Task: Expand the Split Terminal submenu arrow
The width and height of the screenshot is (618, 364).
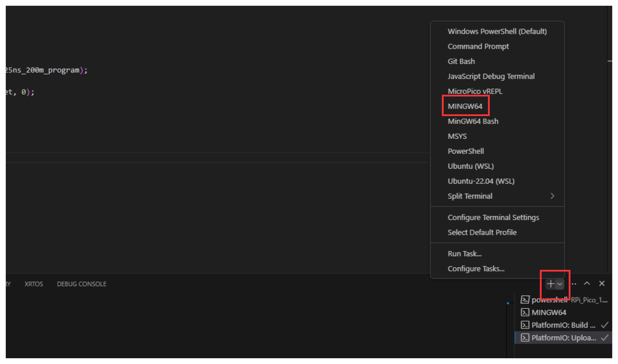Action: pos(552,196)
